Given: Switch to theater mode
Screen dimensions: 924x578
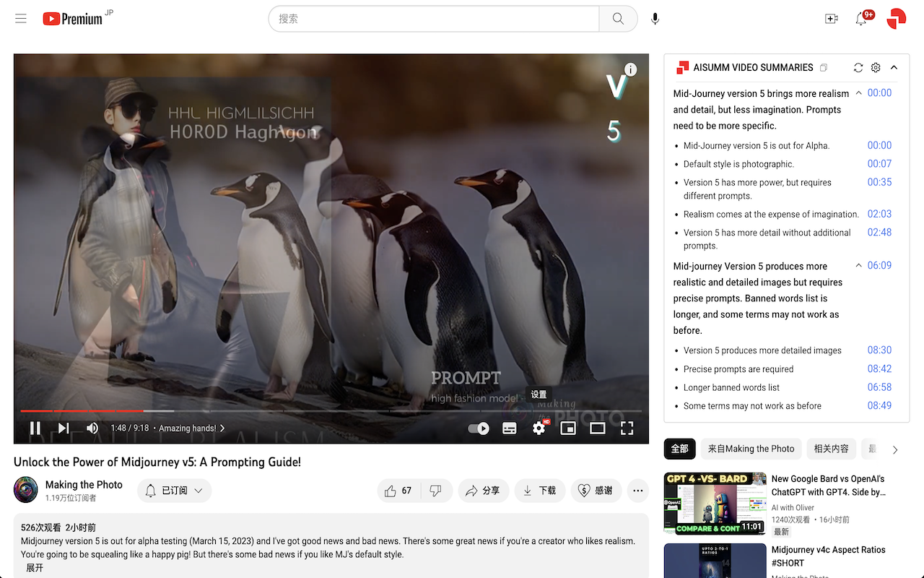Looking at the screenshot, I should [x=598, y=428].
